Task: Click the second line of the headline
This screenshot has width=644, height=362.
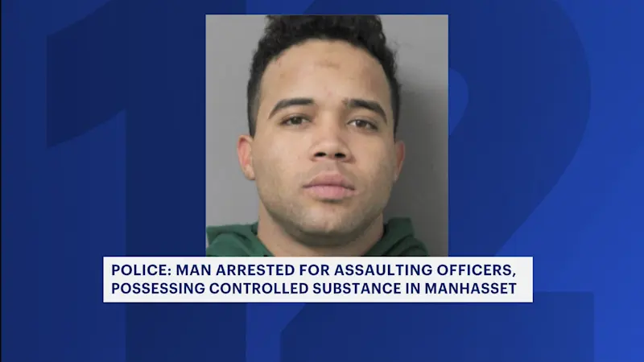Action: point(314,289)
